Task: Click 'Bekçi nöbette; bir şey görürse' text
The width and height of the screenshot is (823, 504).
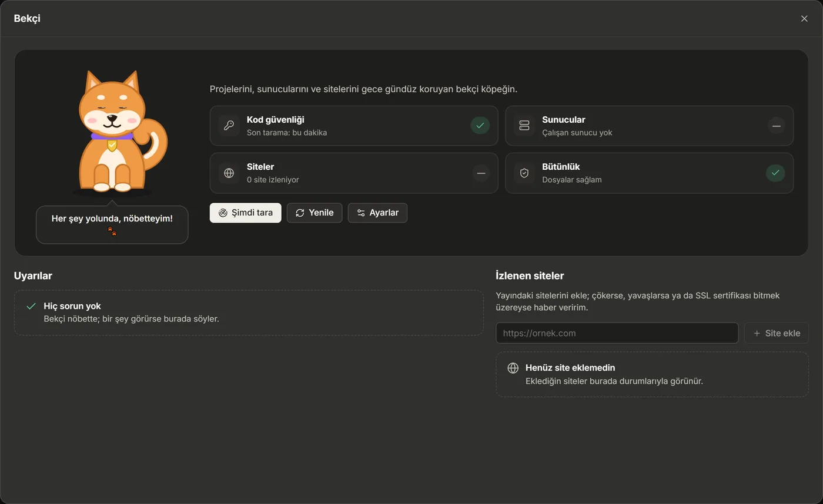Action: tap(131, 319)
